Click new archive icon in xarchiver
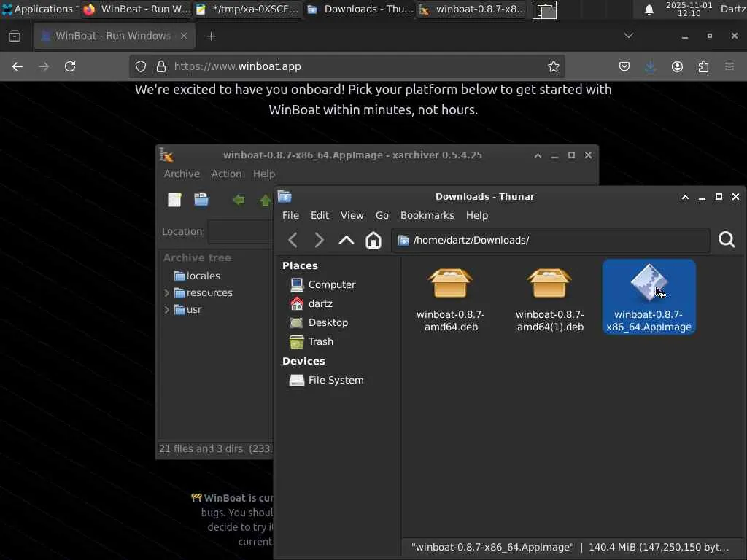 (175, 200)
